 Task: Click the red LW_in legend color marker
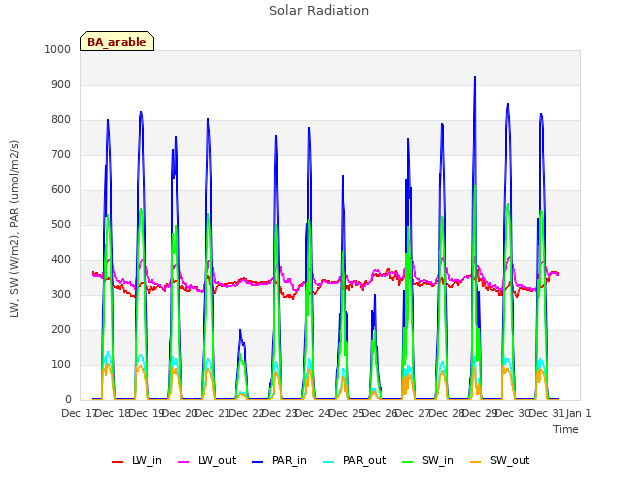coord(117,462)
